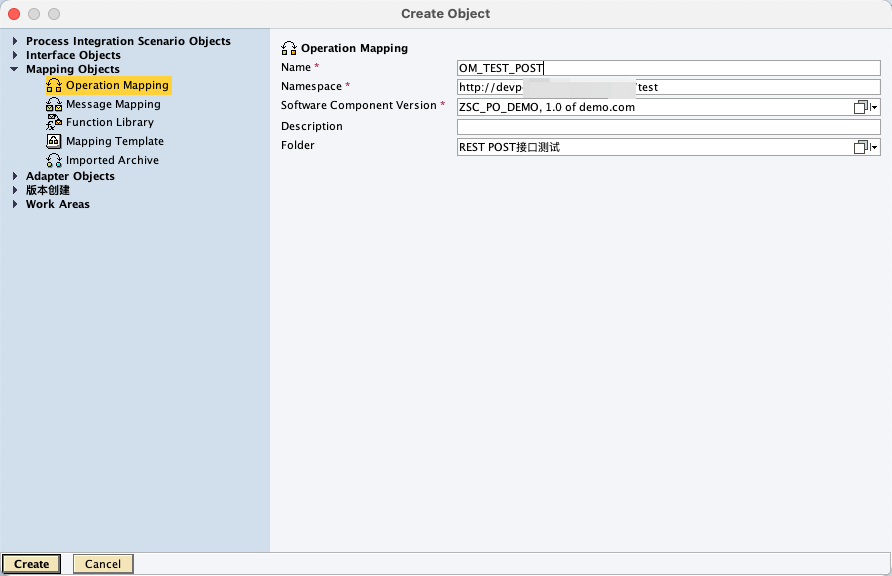This screenshot has width=892, height=576.
Task: Click the Mapping Template icon
Action: point(54,141)
